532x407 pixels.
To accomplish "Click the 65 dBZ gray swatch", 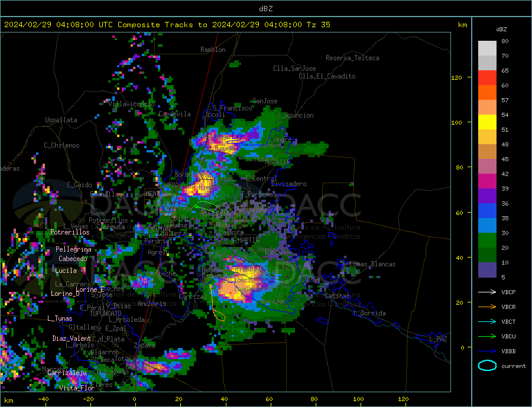I will (x=487, y=63).
